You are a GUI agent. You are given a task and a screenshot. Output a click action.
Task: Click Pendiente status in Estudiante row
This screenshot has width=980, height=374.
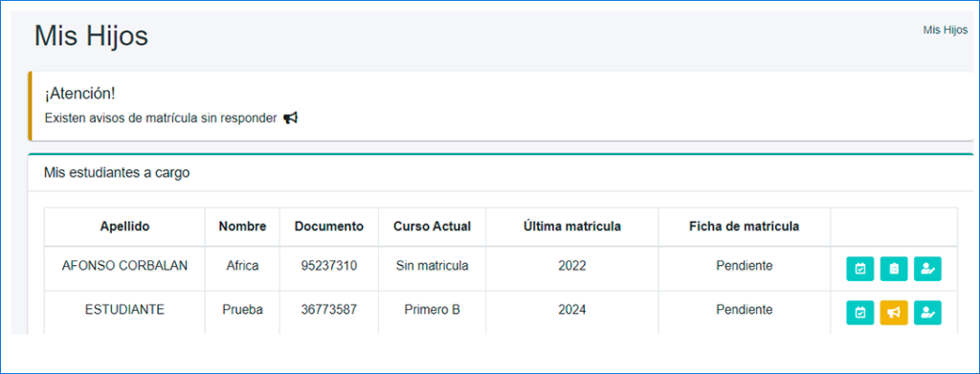tap(745, 310)
